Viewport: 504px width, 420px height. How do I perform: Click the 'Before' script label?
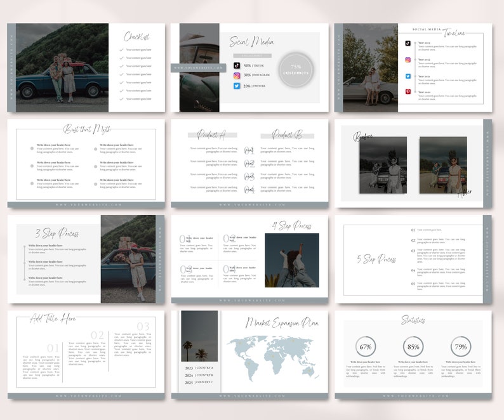(363, 136)
